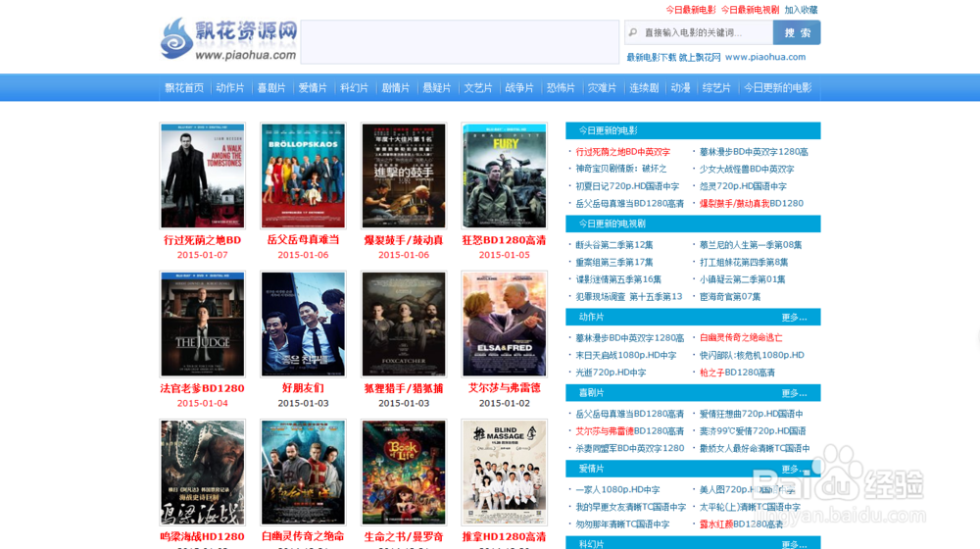Open 战争片 category in nav bar
This screenshot has width=980, height=549.
click(x=519, y=88)
